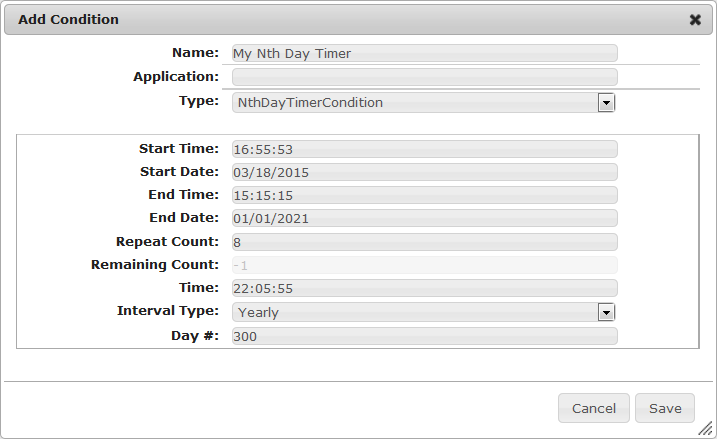Click the Start Time field

point(424,149)
